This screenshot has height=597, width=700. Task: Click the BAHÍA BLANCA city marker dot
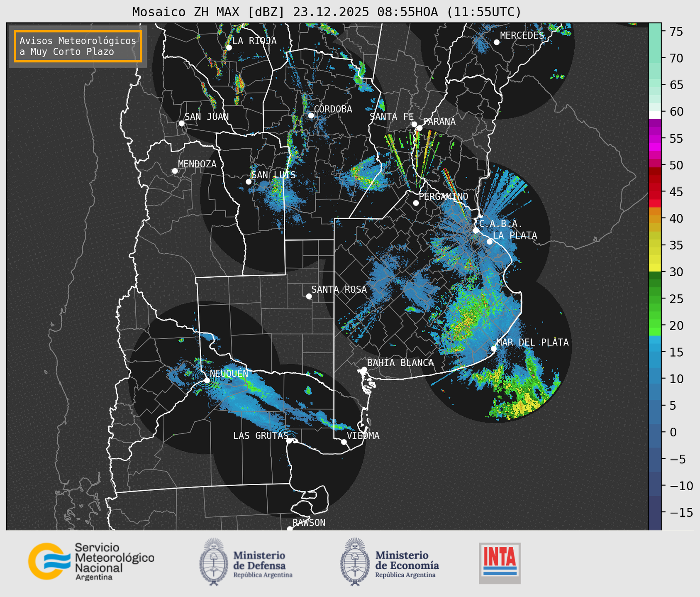pos(364,369)
